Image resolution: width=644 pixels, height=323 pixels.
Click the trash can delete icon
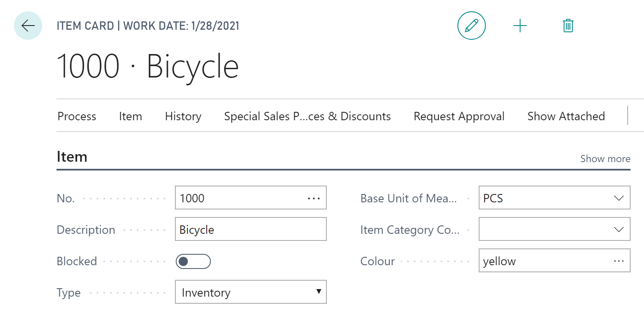[x=568, y=26]
